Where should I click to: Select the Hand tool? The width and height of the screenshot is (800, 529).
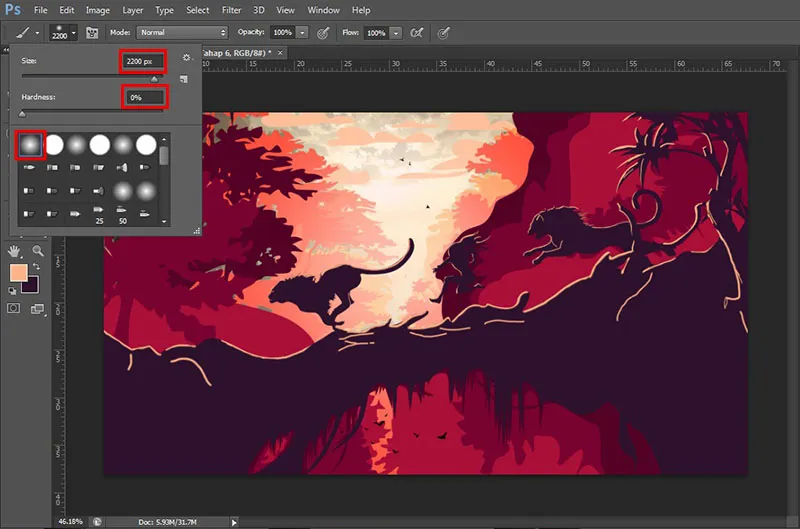click(x=15, y=250)
